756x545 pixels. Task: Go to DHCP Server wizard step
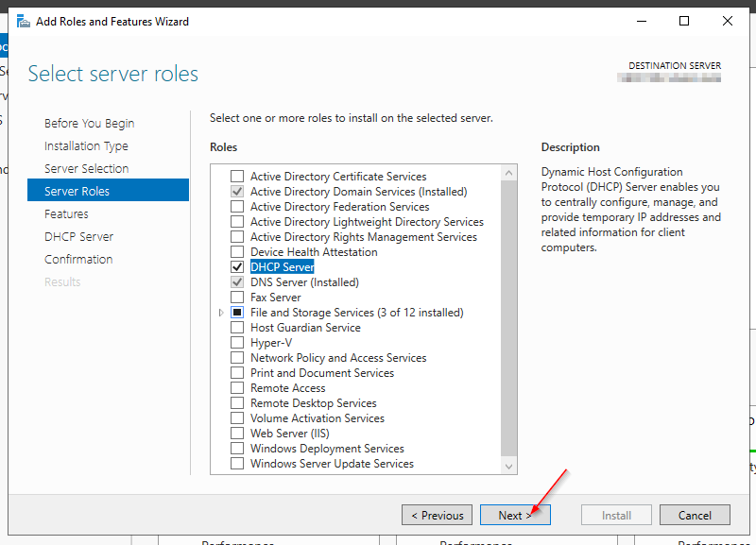[79, 236]
